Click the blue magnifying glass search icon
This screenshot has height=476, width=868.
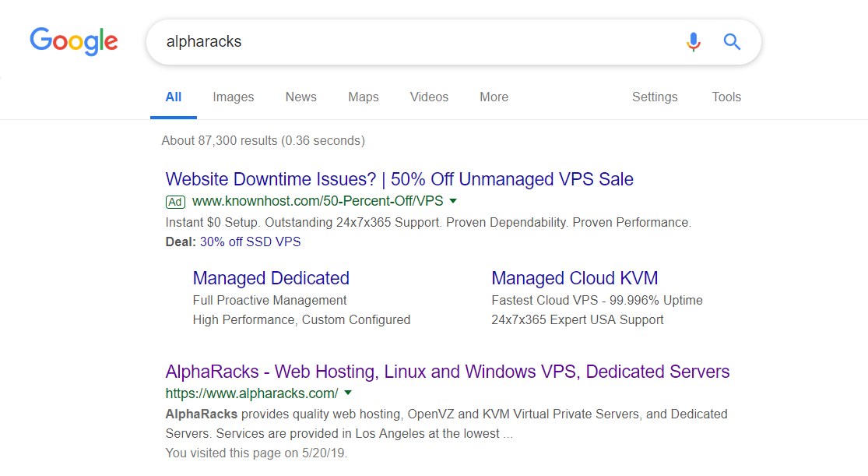(732, 41)
